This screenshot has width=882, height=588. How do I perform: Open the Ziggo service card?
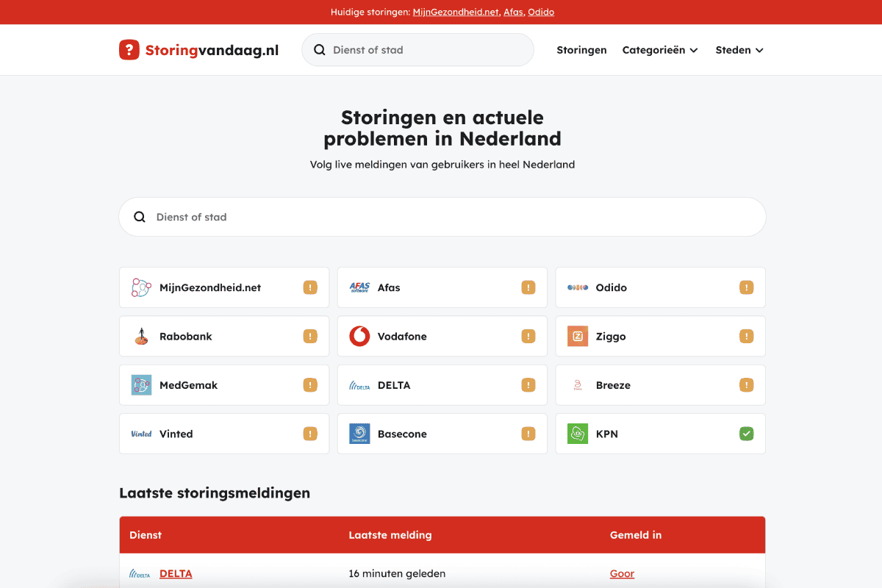661,337
